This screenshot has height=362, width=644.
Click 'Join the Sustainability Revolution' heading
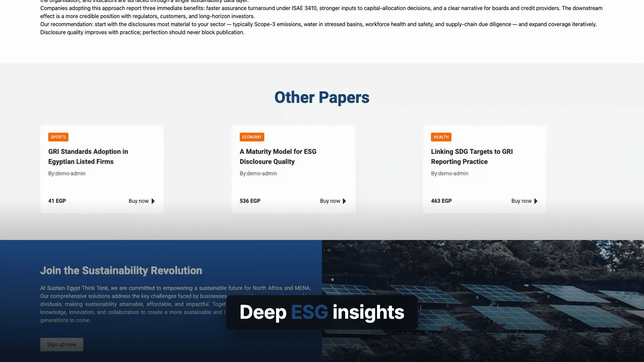(121, 270)
